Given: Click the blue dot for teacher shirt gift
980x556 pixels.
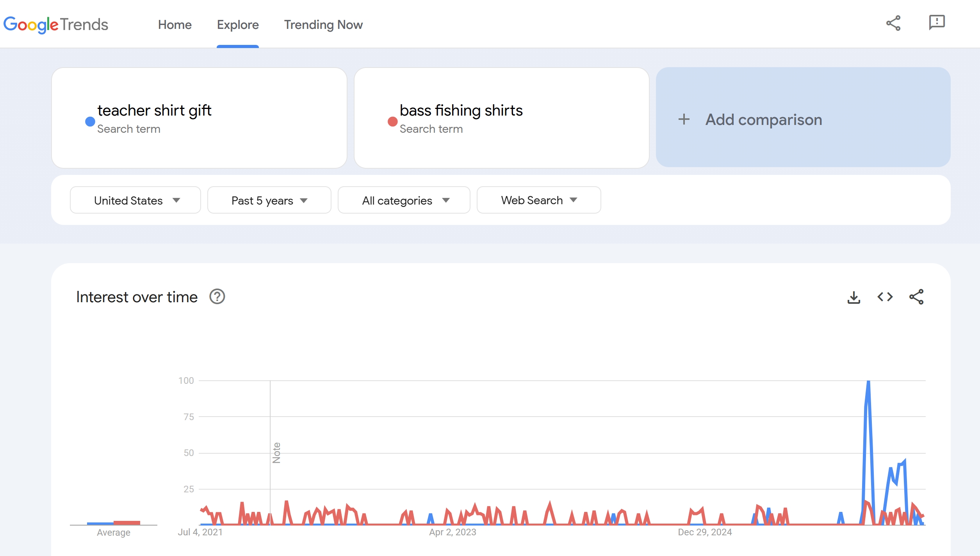Looking at the screenshot, I should (x=90, y=121).
